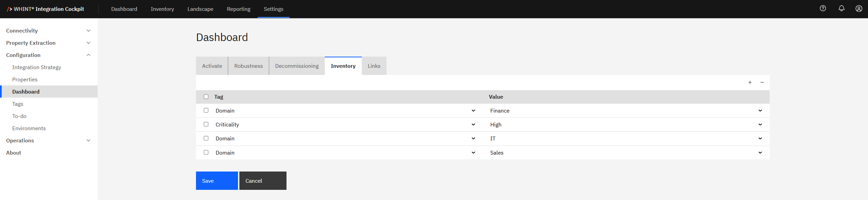Image resolution: width=868 pixels, height=200 pixels.
Task: Select the checkbox for the Sales row
Action: coord(206,153)
